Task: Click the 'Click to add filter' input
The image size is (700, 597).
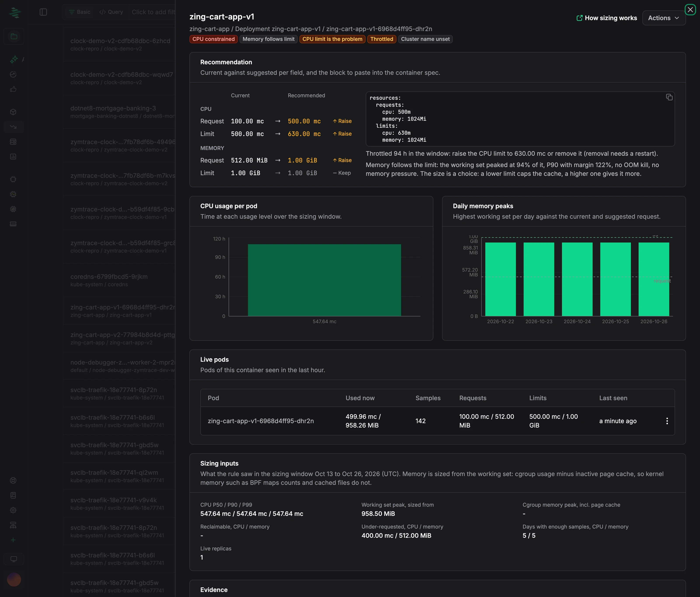Action: point(153,12)
